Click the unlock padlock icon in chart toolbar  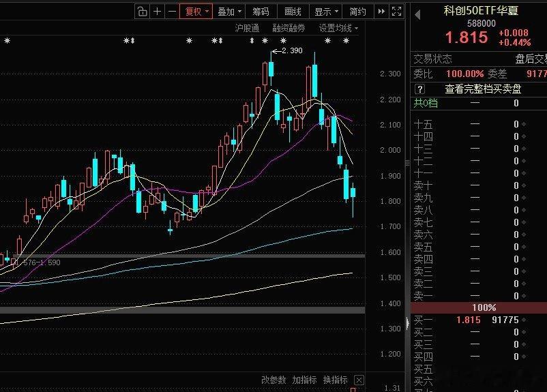pyautogui.click(x=143, y=12)
